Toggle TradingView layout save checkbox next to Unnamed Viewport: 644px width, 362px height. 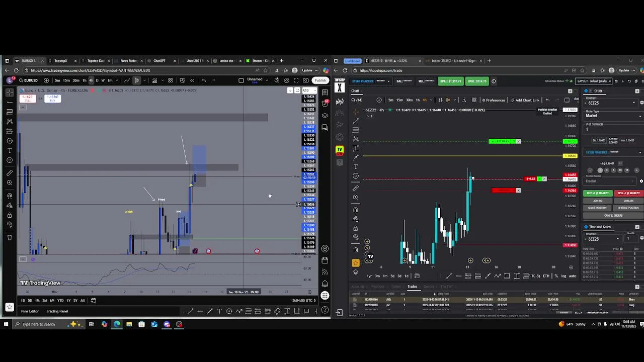pyautogui.click(x=241, y=80)
